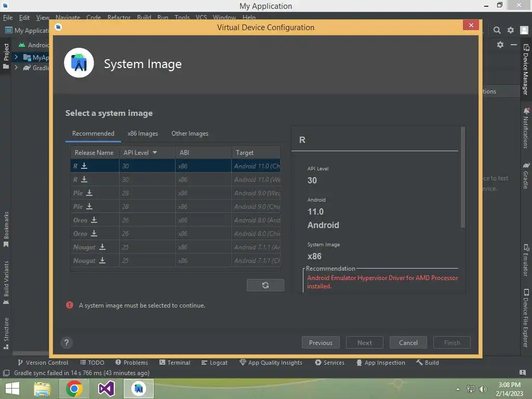The height and width of the screenshot is (399, 532).
Task: Click the Release Name column header
Action: click(x=95, y=153)
